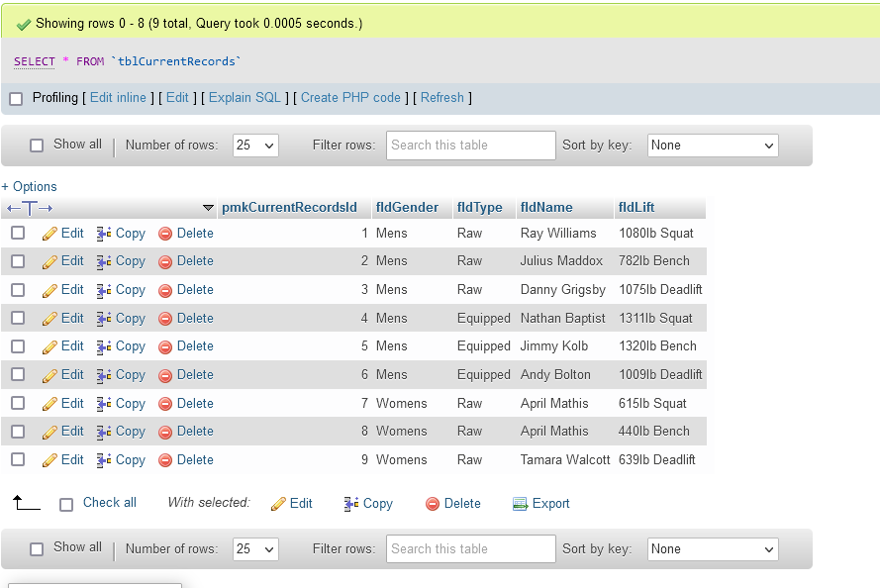
Task: Click the pencil Edit icon for Jimmy Kolb row
Action: click(49, 346)
